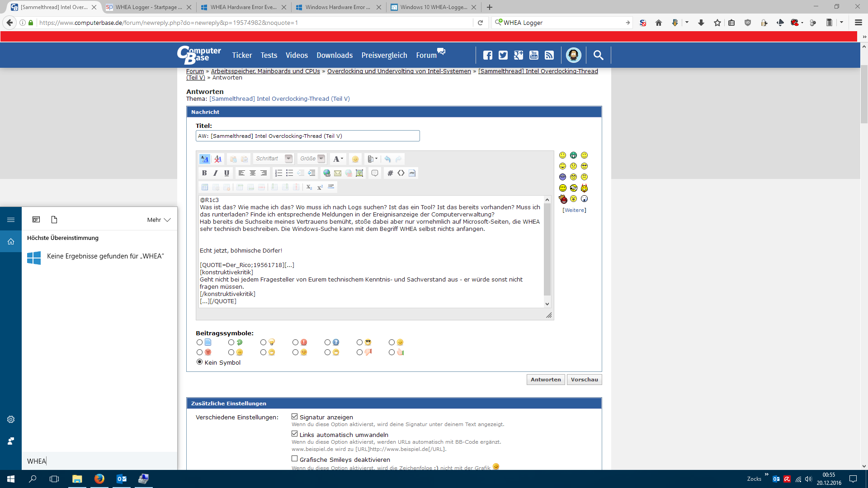868x488 pixels.
Task: Click the Vorschau preview button
Action: click(x=584, y=380)
